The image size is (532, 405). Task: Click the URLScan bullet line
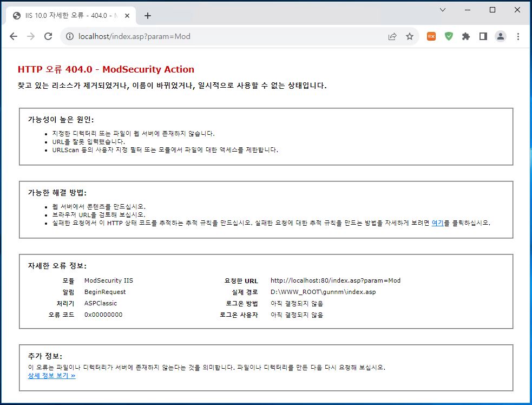coord(165,150)
